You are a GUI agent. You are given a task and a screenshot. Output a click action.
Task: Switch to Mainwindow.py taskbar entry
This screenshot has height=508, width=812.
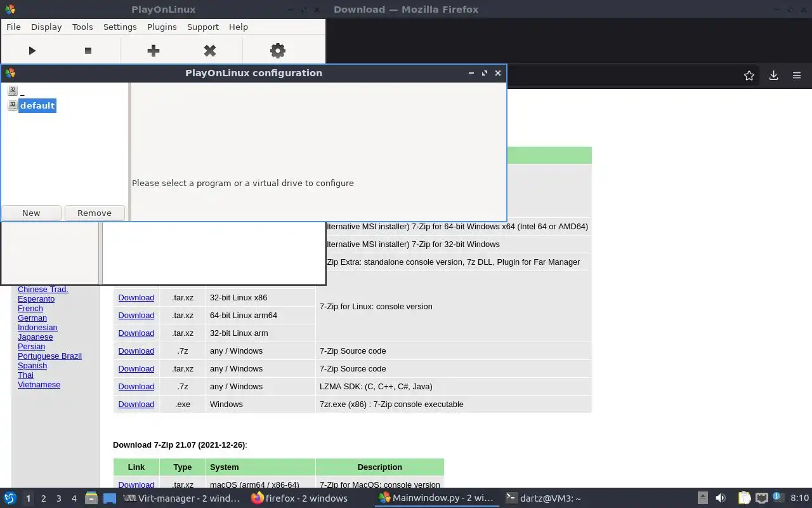click(436, 498)
